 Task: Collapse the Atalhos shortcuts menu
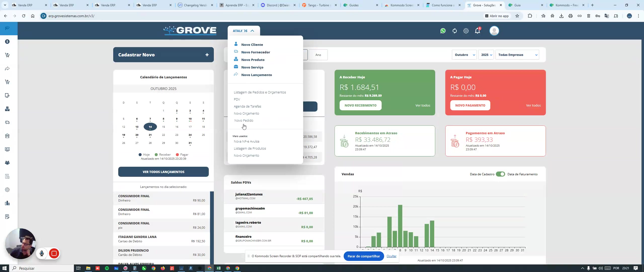coord(244,31)
